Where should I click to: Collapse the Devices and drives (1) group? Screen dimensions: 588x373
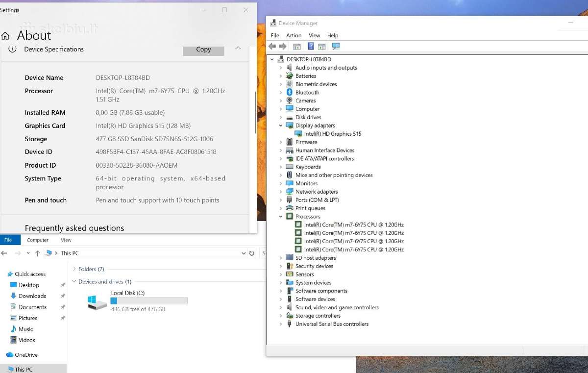pos(74,282)
